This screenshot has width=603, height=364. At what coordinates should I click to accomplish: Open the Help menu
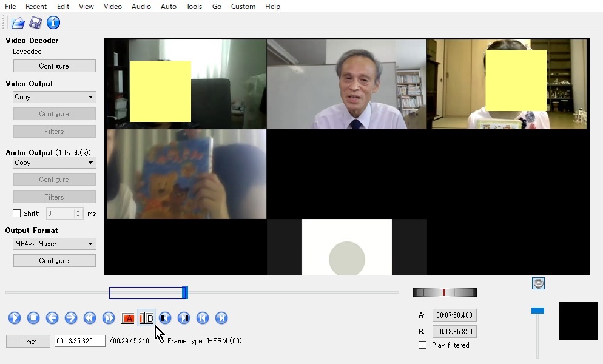tap(272, 7)
